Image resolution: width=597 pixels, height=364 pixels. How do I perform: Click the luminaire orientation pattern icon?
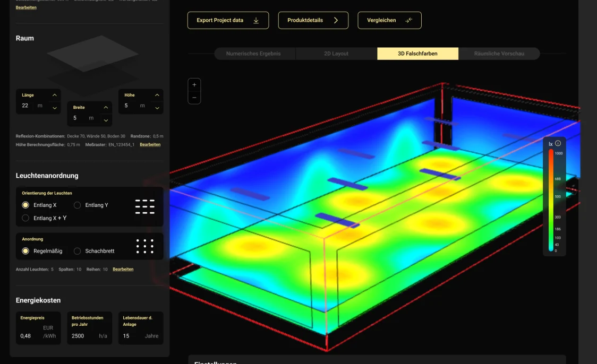pos(145,206)
